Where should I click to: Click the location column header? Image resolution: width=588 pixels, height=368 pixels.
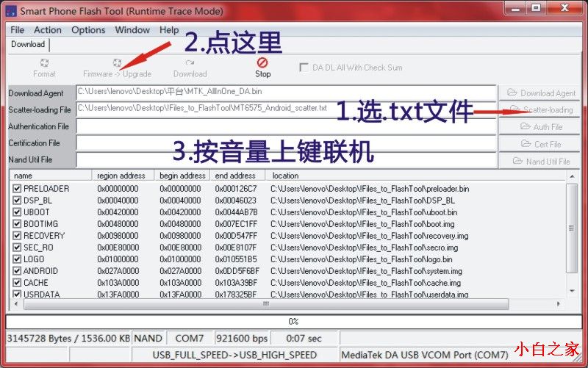coord(415,176)
